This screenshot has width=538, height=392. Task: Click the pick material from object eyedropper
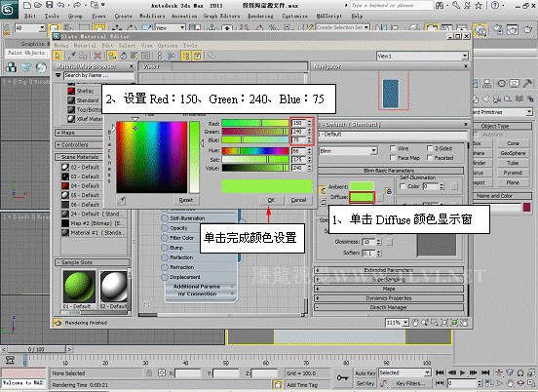click(72, 56)
